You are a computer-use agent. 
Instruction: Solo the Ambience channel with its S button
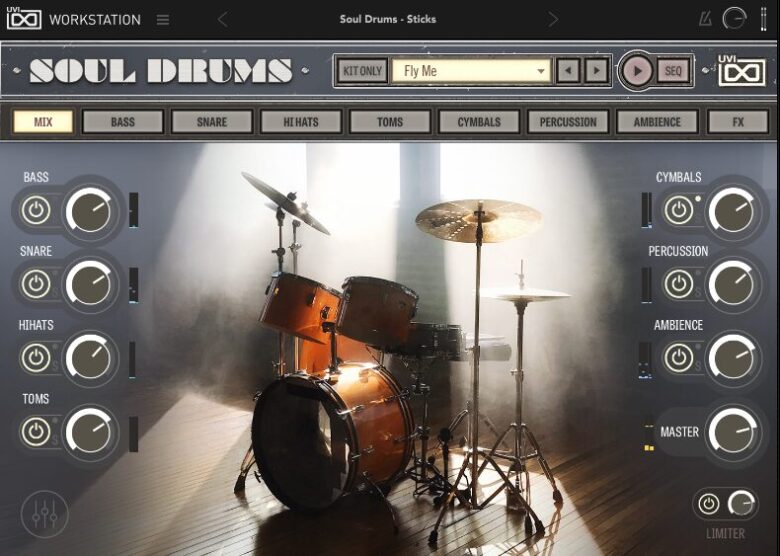(698, 367)
